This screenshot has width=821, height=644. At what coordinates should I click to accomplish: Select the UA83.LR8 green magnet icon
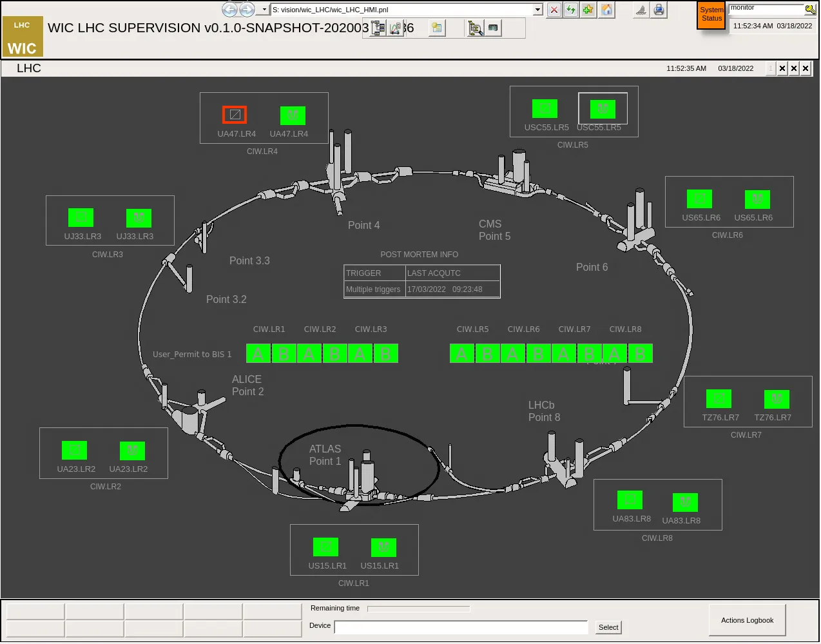[x=685, y=502]
